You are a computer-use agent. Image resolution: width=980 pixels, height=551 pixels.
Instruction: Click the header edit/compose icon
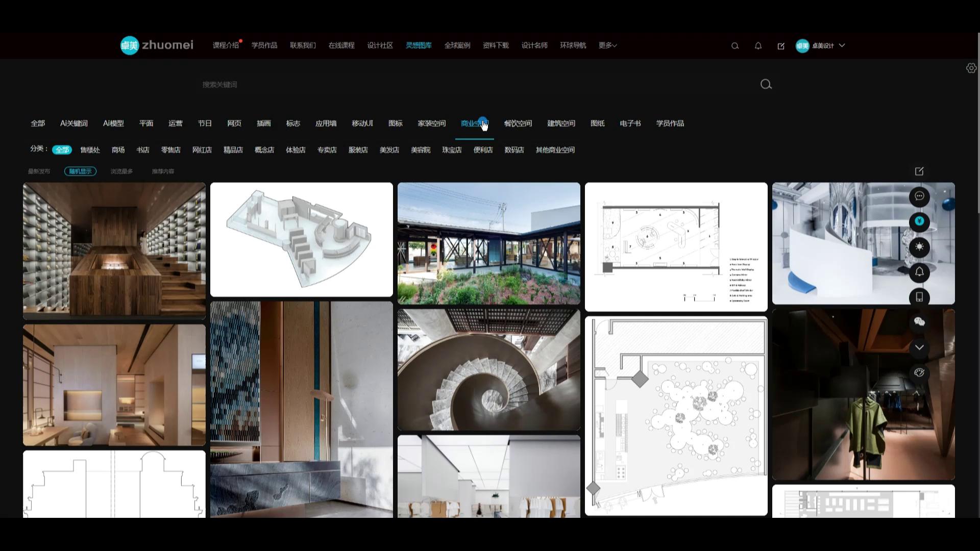(781, 46)
